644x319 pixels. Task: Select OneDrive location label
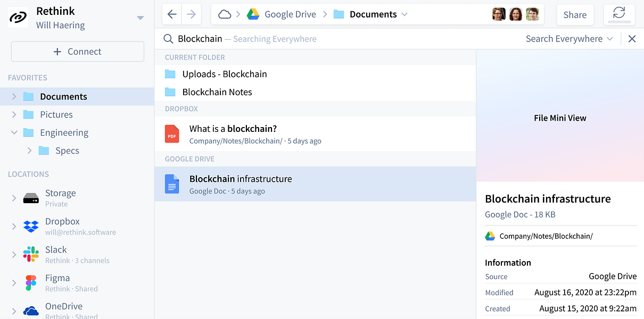pos(64,306)
